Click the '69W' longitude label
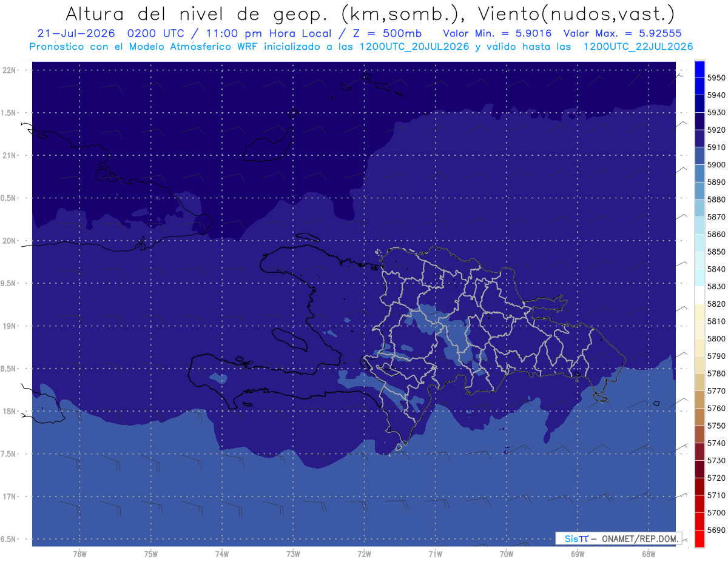This screenshot has height=562, width=728. pos(578,554)
